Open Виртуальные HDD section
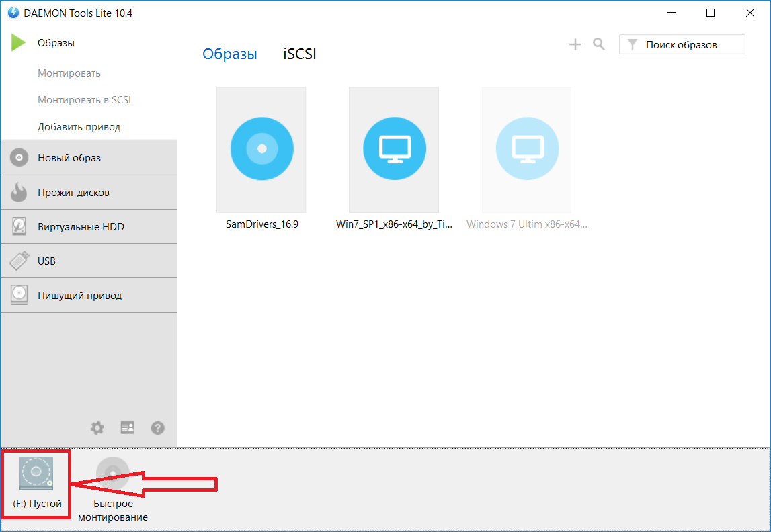Viewport: 771px width, 532px height. click(x=89, y=226)
